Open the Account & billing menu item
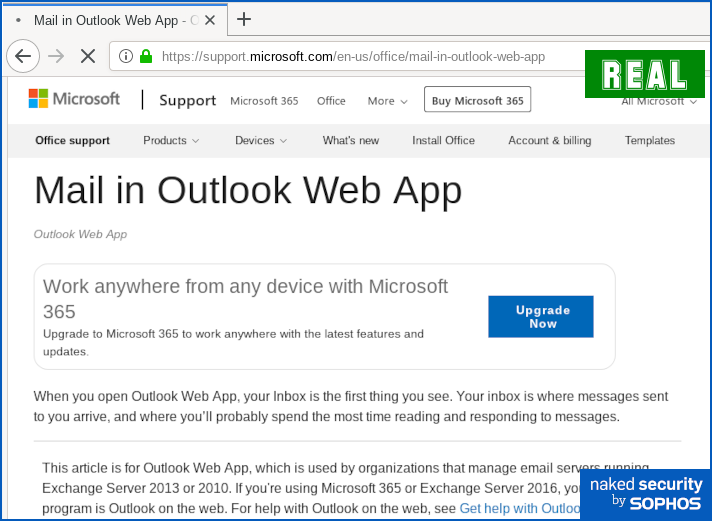This screenshot has height=521, width=712. [549, 141]
